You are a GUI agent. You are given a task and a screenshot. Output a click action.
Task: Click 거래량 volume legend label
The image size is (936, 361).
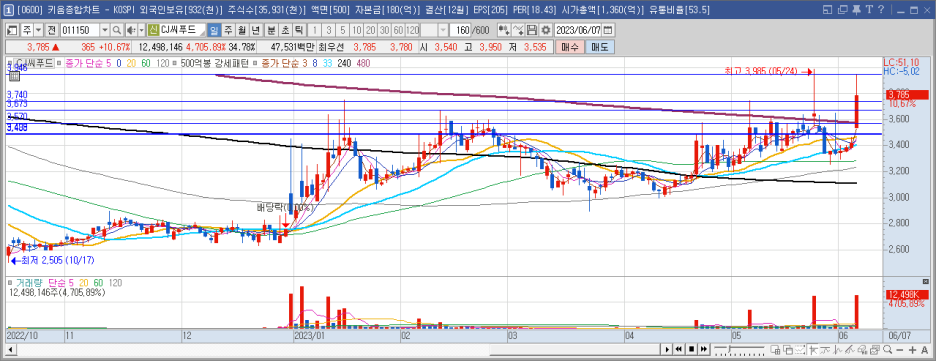[x=29, y=283]
